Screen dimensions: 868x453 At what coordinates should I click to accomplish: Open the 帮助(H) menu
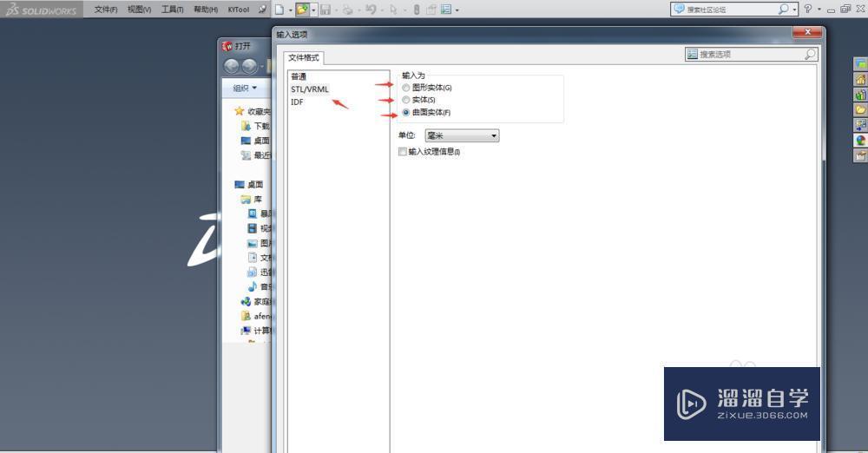tap(206, 10)
